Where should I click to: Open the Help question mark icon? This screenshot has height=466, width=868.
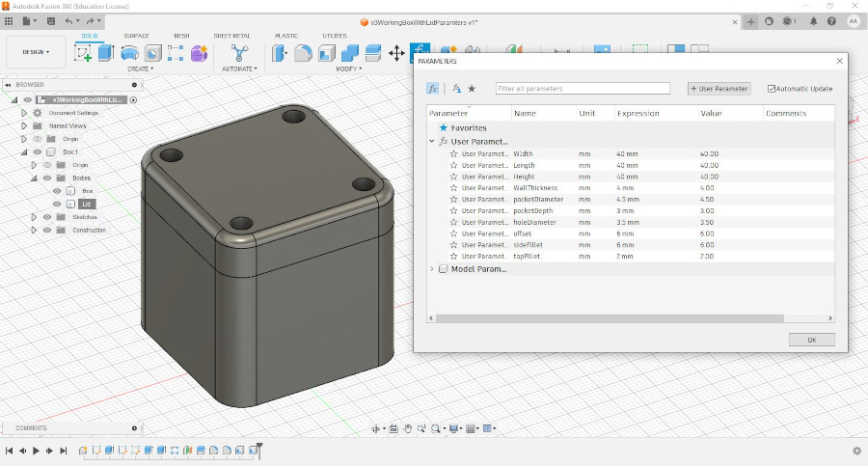[x=831, y=21]
